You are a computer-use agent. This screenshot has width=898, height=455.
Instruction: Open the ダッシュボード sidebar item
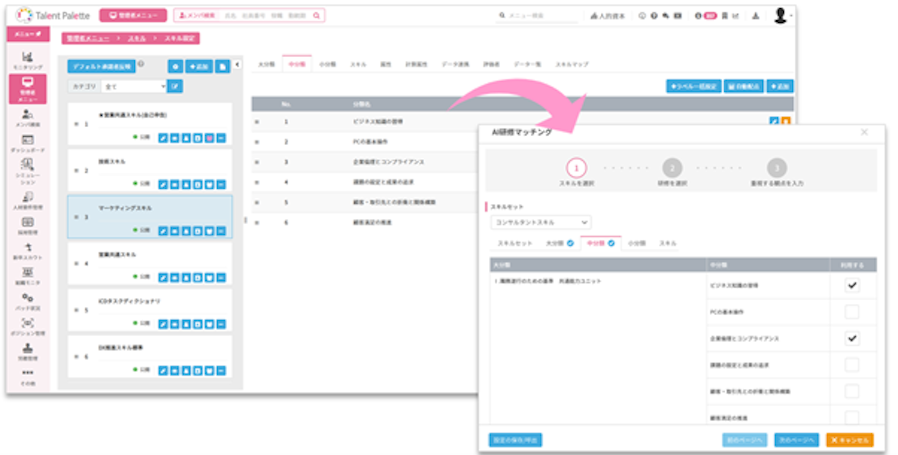[x=27, y=143]
